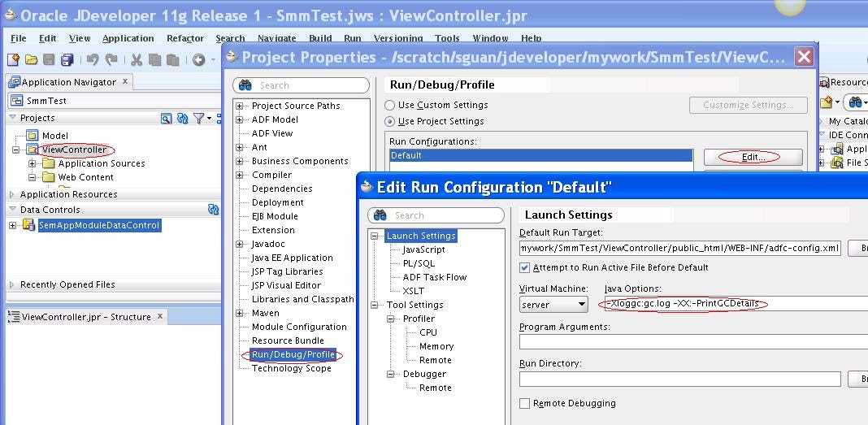Click the Application Sources folder icon
Viewport: 868px width, 425px height.
pyautogui.click(x=49, y=163)
